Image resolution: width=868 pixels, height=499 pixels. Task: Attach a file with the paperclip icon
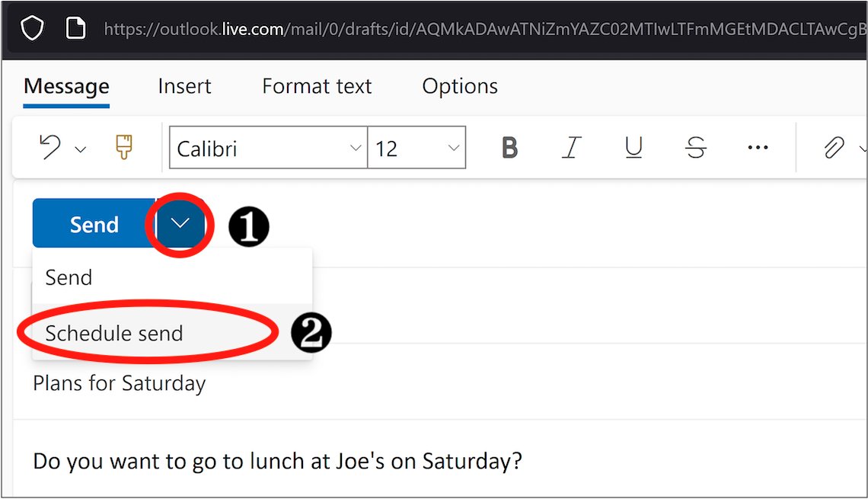tap(834, 148)
